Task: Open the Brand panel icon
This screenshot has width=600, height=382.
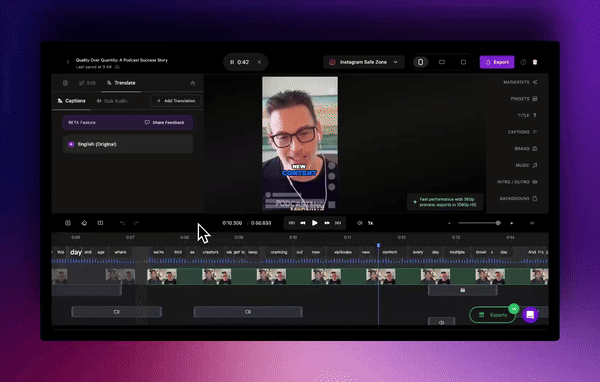Action: tap(535, 149)
